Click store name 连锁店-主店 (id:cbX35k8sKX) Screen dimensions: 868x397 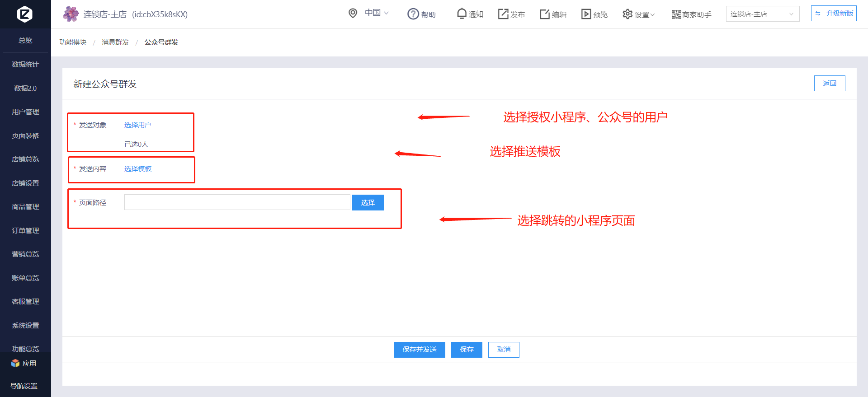pyautogui.click(x=136, y=14)
